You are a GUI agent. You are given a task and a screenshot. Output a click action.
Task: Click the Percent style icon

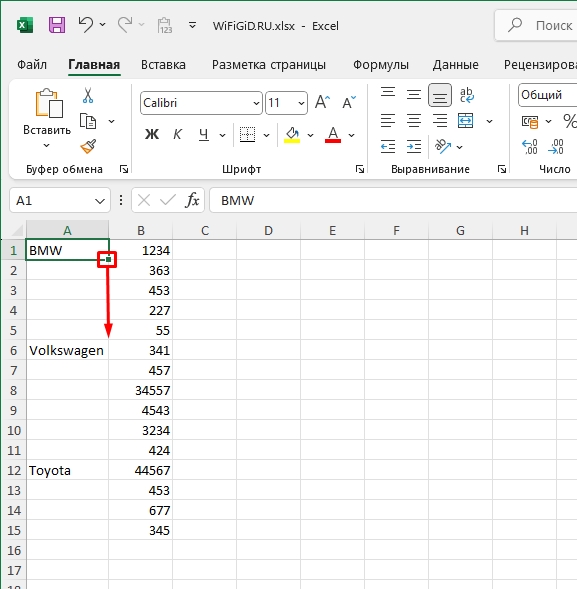[569, 121]
